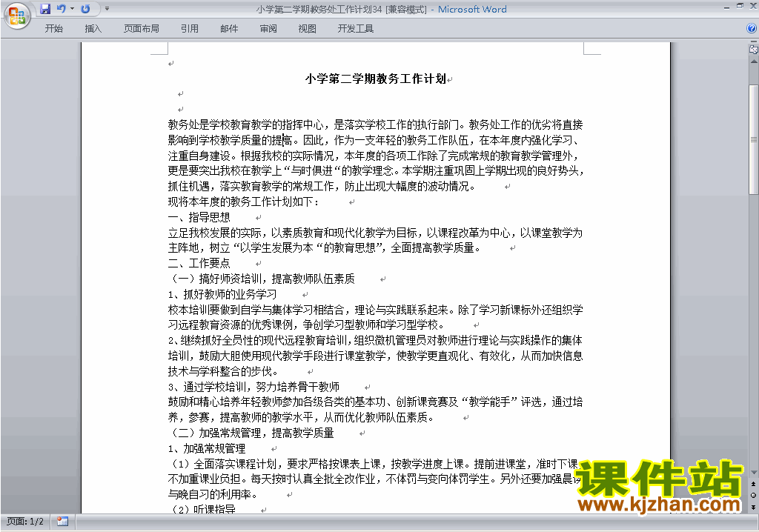This screenshot has height=532, width=759.
Task: Save the document using the floppy disk icon
Action: click(x=45, y=9)
